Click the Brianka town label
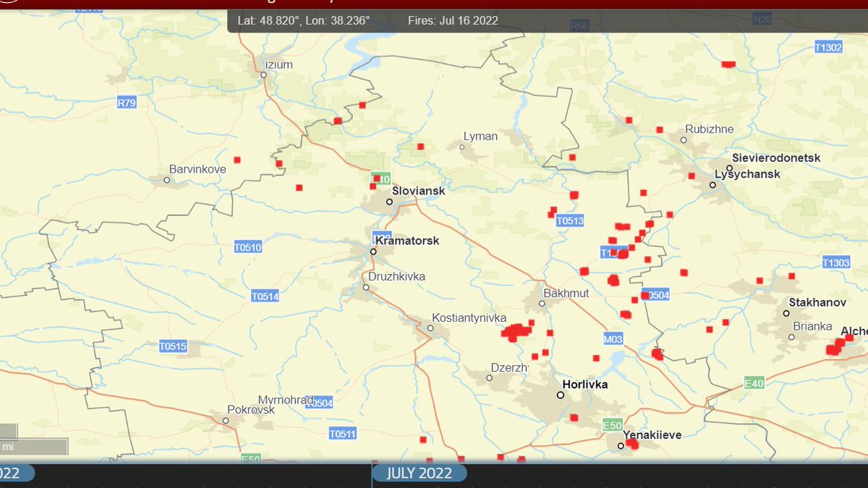This screenshot has width=868, height=488. coord(812,326)
